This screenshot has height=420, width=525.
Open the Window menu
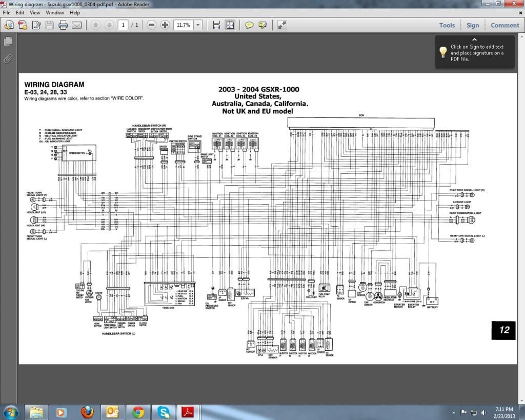(x=54, y=13)
